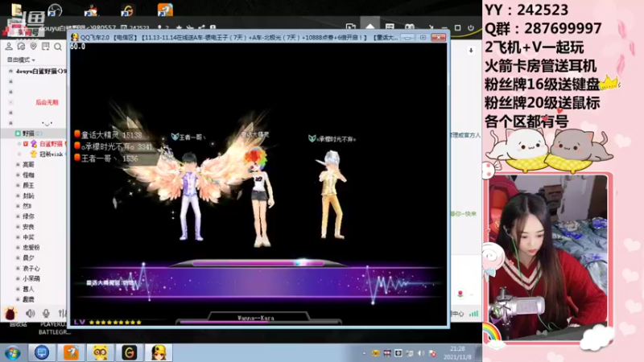Expand the 舊人 sub-channel

tap(28, 289)
